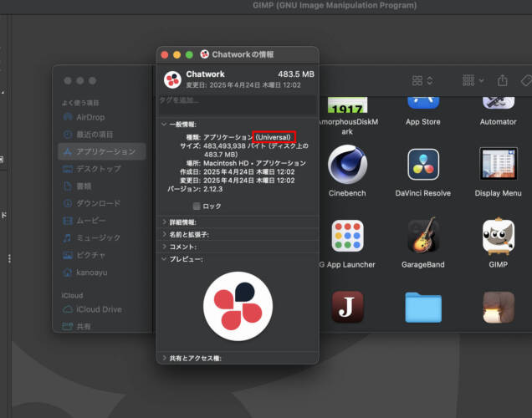Open the Automator app icon

pyautogui.click(x=498, y=102)
